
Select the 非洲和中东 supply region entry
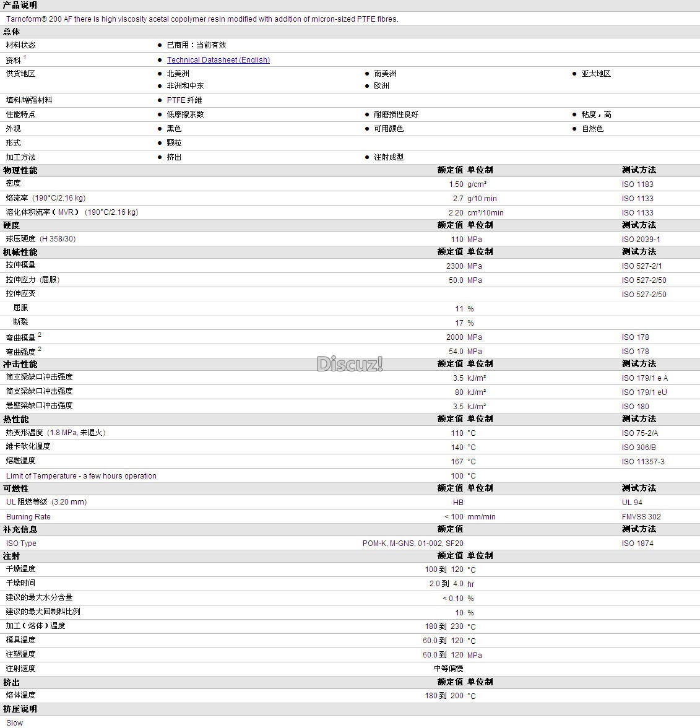[x=185, y=86]
